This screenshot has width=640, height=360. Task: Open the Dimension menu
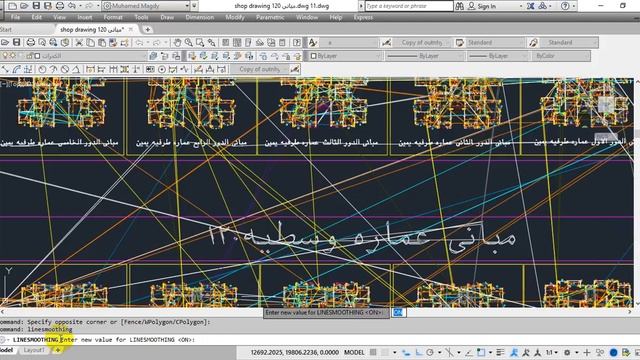(200, 17)
